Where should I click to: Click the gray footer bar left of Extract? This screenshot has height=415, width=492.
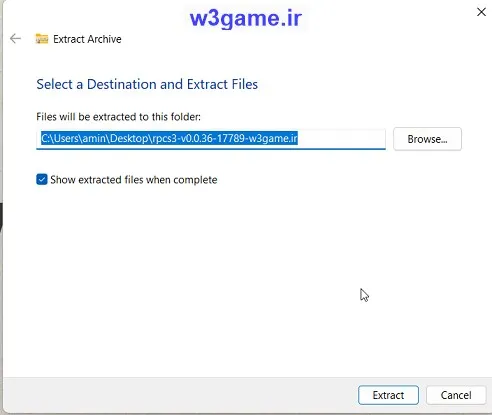180,395
